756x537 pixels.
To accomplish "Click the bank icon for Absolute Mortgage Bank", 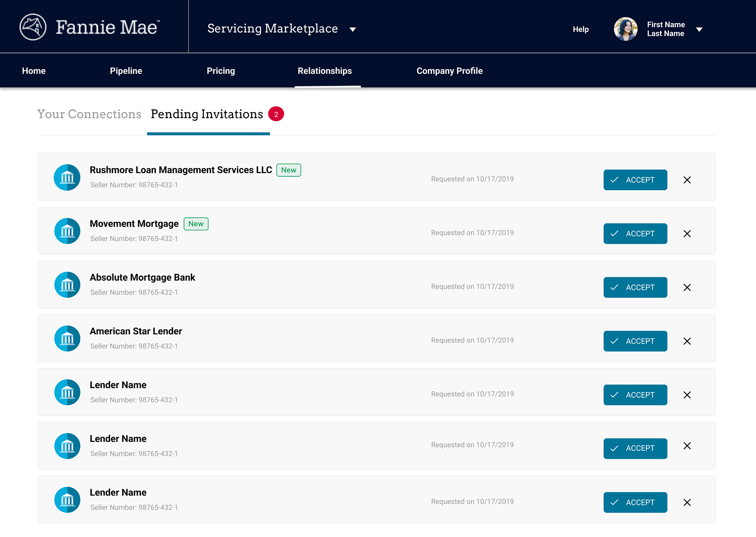I will tap(67, 285).
